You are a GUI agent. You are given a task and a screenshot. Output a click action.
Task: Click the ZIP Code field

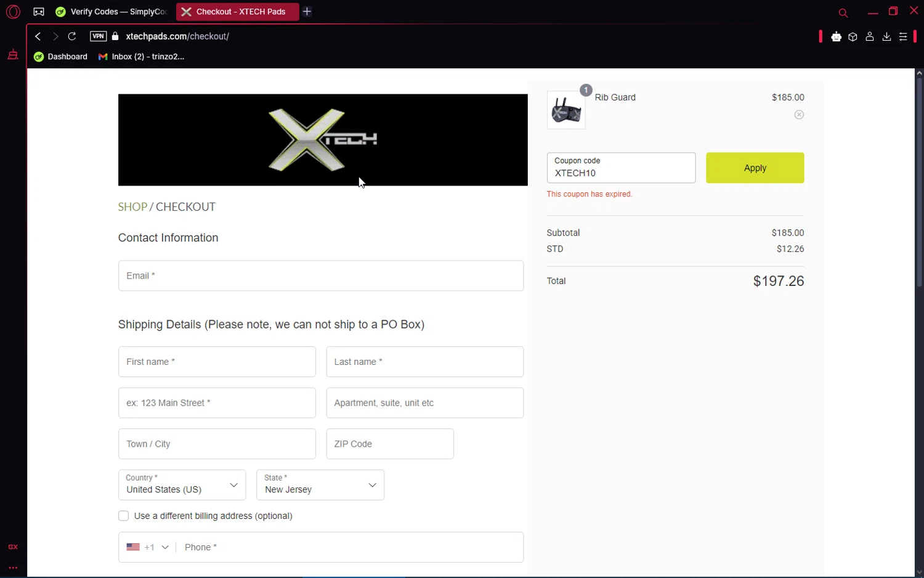pyautogui.click(x=390, y=444)
